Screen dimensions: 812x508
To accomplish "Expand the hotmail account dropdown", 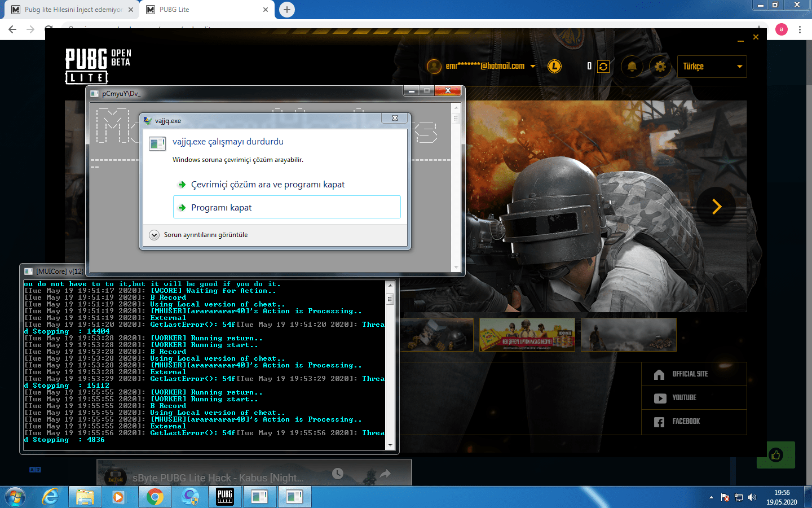I will pyautogui.click(x=533, y=67).
